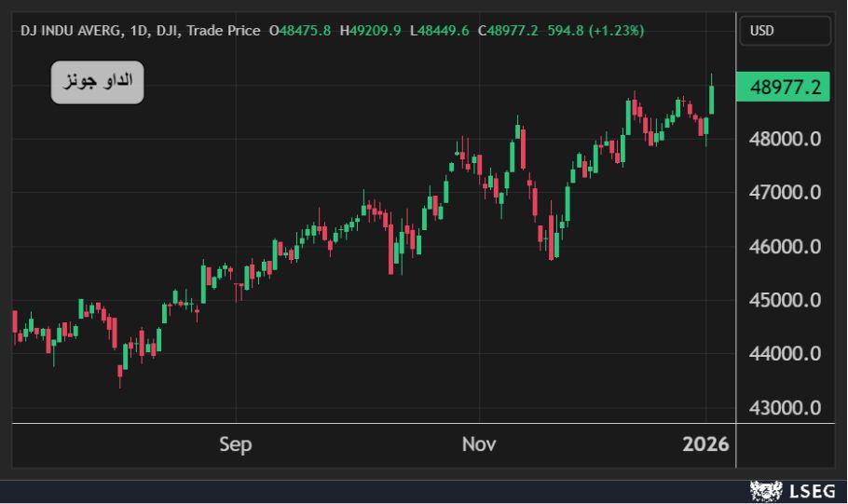Click the Trade Price label in header
This screenshot has height=504, width=848.
tap(224, 31)
